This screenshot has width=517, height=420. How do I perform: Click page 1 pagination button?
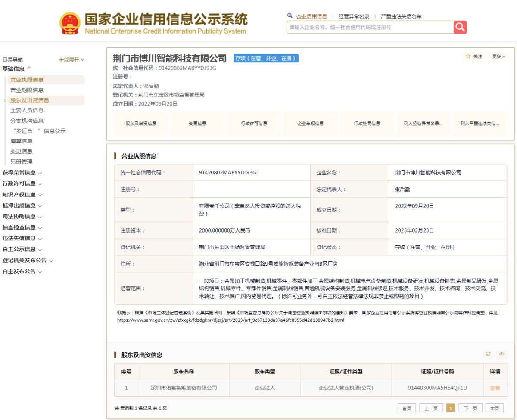[x=451, y=408]
